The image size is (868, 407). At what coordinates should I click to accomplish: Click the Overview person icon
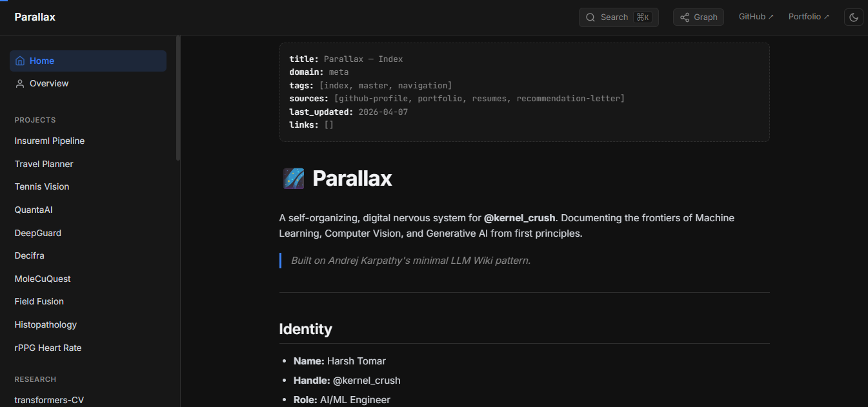(x=20, y=83)
